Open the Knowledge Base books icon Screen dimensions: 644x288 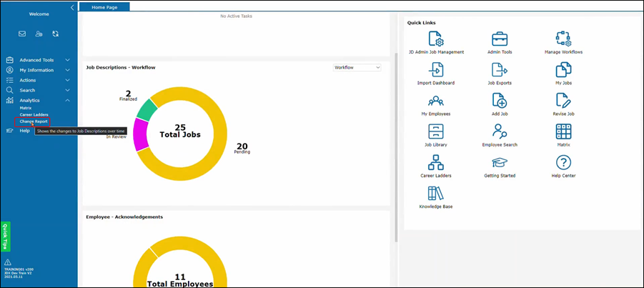click(x=435, y=193)
